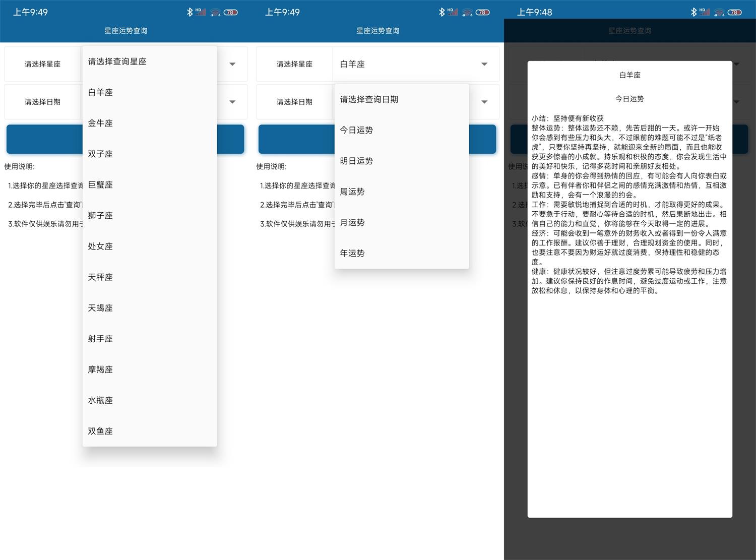Pick 巨蟹座 from the zodiac list

point(100,184)
